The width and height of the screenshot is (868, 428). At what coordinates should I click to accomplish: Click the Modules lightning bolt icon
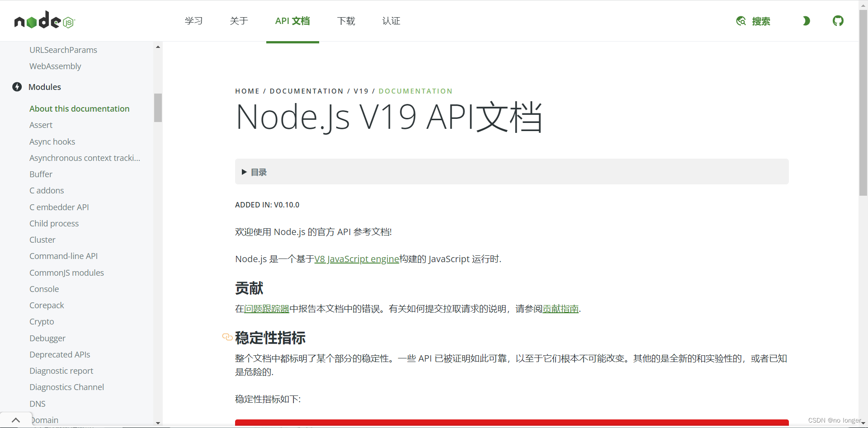(17, 87)
